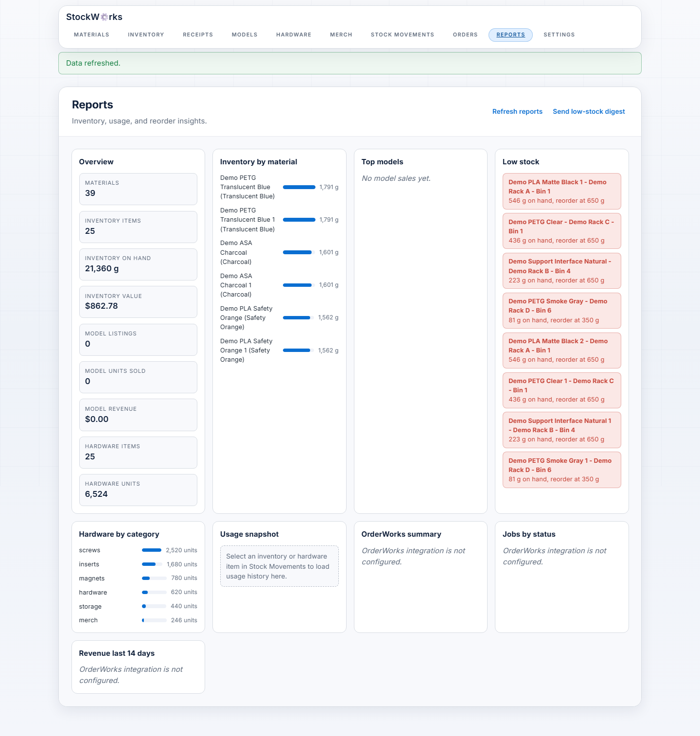Click the Demo PLA Matte Black 1 low-stock alert

coord(561,191)
